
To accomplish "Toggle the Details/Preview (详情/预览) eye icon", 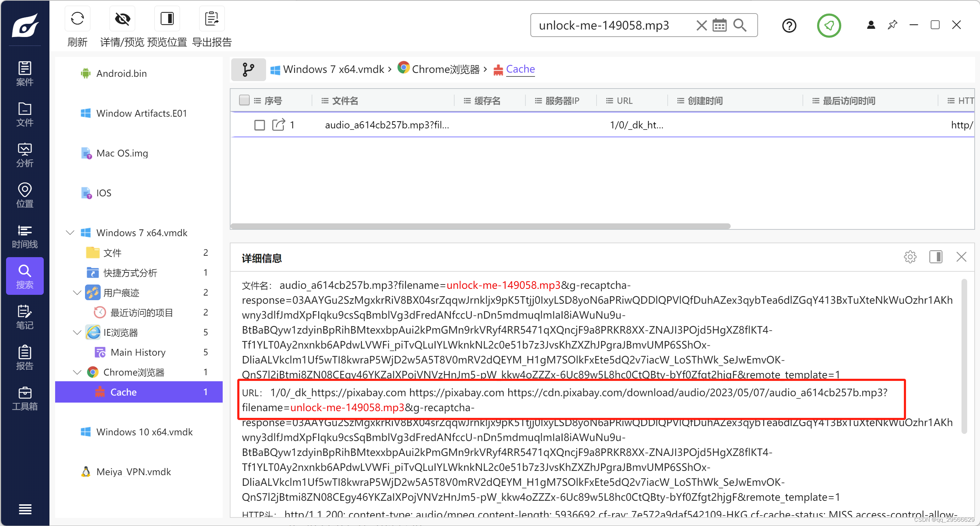I will coord(122,18).
